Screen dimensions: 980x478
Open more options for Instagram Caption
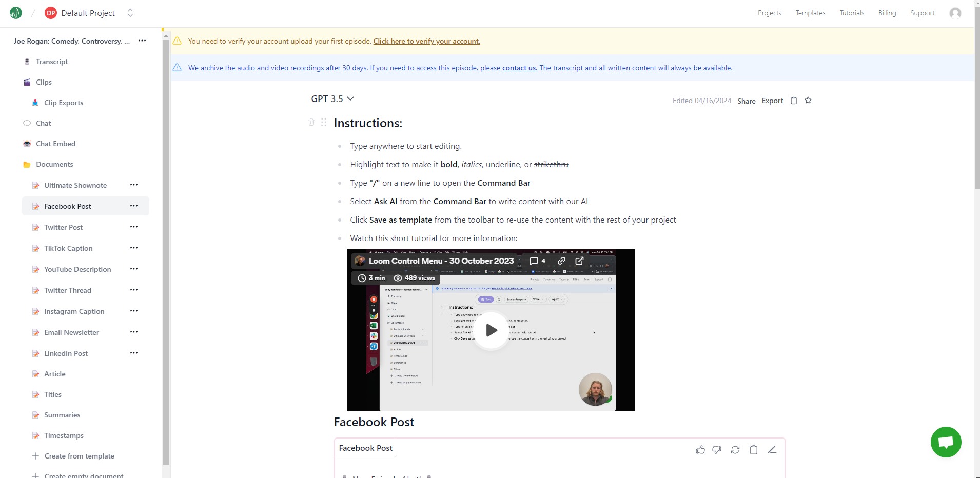click(134, 311)
